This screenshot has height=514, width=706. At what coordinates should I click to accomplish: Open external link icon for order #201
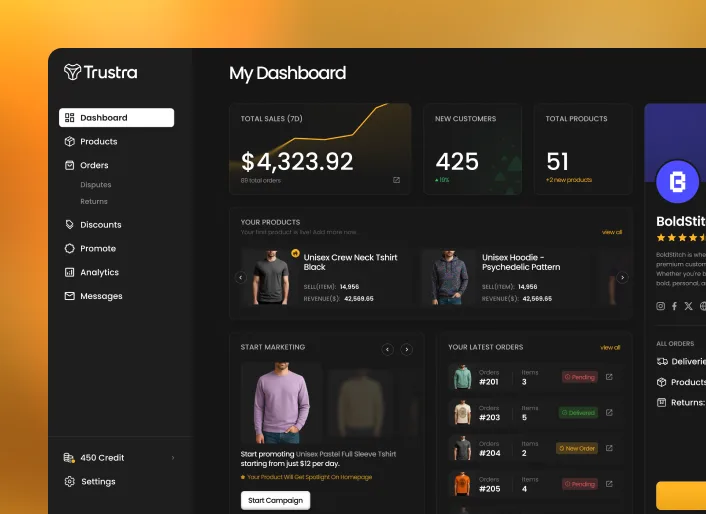[x=609, y=377]
